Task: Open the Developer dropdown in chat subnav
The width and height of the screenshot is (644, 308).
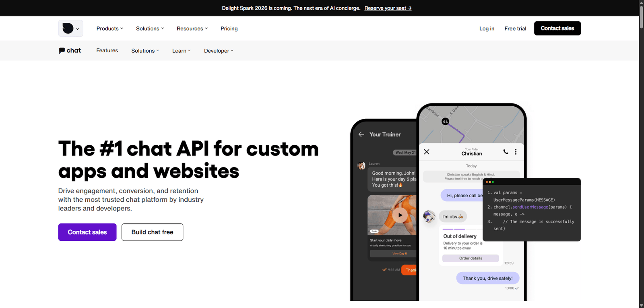Action: pos(219,51)
